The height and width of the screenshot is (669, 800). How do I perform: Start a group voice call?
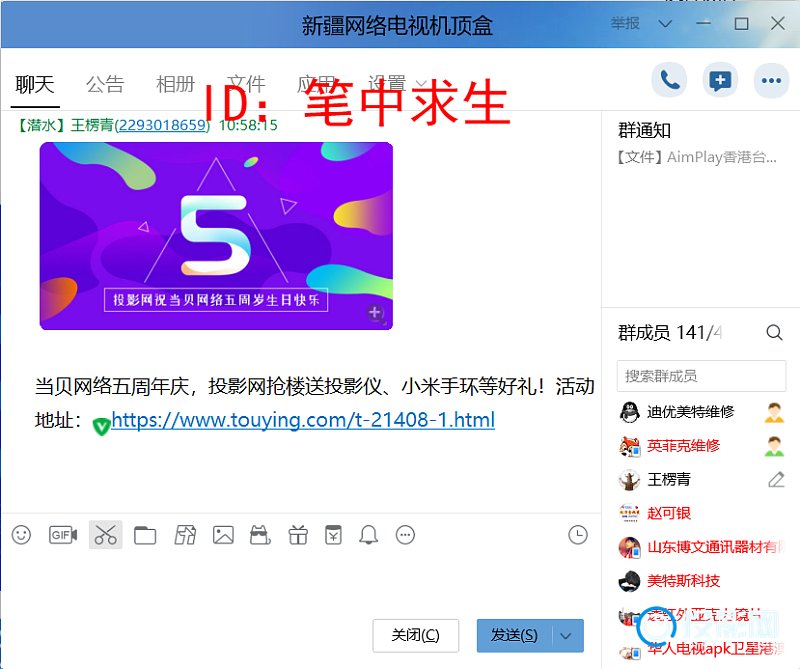click(x=669, y=80)
